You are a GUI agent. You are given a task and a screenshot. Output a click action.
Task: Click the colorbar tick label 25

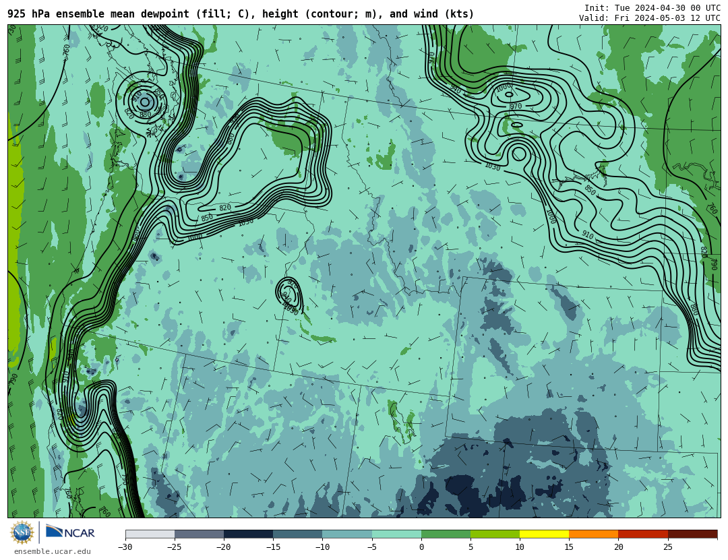tap(668, 547)
